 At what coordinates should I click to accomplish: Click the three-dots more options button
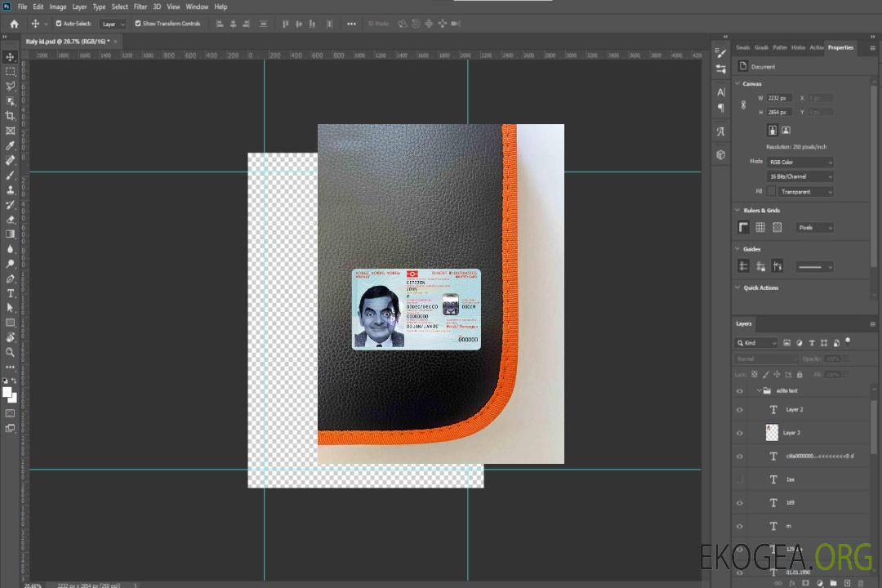(351, 24)
